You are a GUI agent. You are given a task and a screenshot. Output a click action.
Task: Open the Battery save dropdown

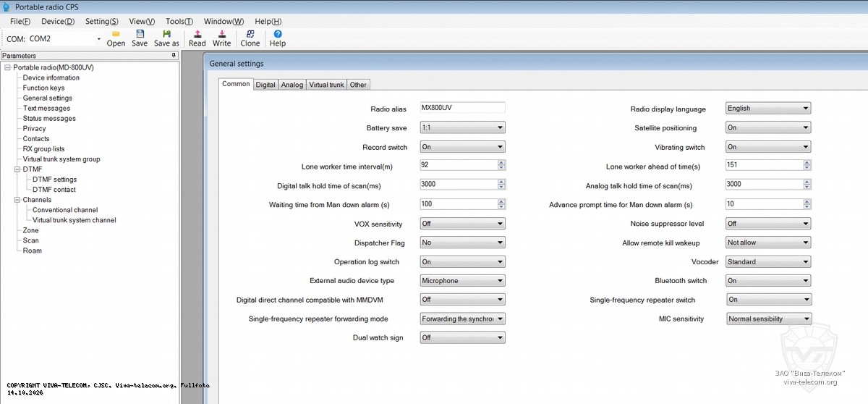click(462, 128)
